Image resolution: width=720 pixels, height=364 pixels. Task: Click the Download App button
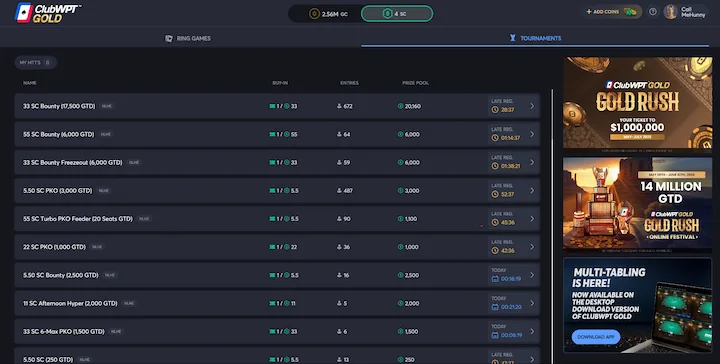coord(596,337)
